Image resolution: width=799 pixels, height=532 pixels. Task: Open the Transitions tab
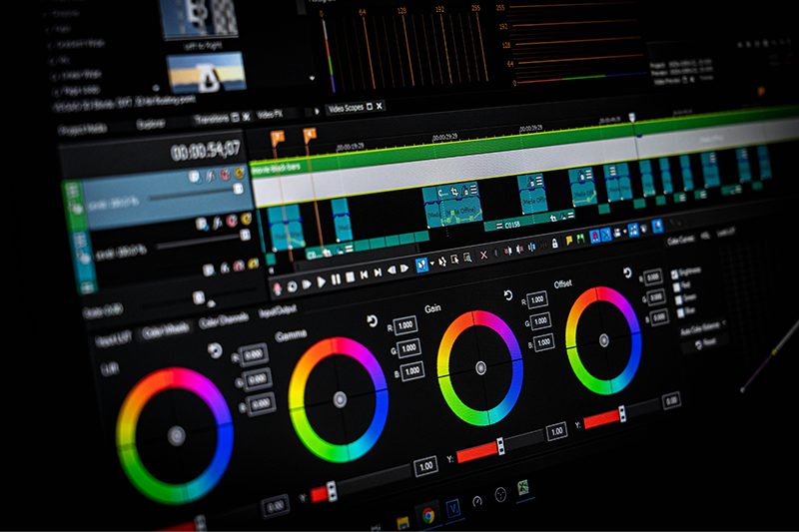[211, 119]
